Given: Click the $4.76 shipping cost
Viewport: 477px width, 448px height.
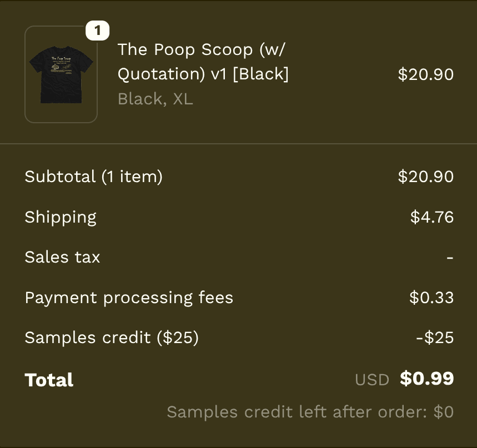Looking at the screenshot, I should [432, 217].
